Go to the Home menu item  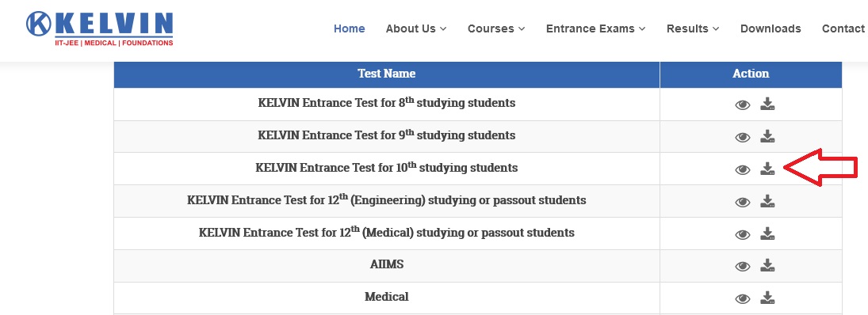coord(350,28)
